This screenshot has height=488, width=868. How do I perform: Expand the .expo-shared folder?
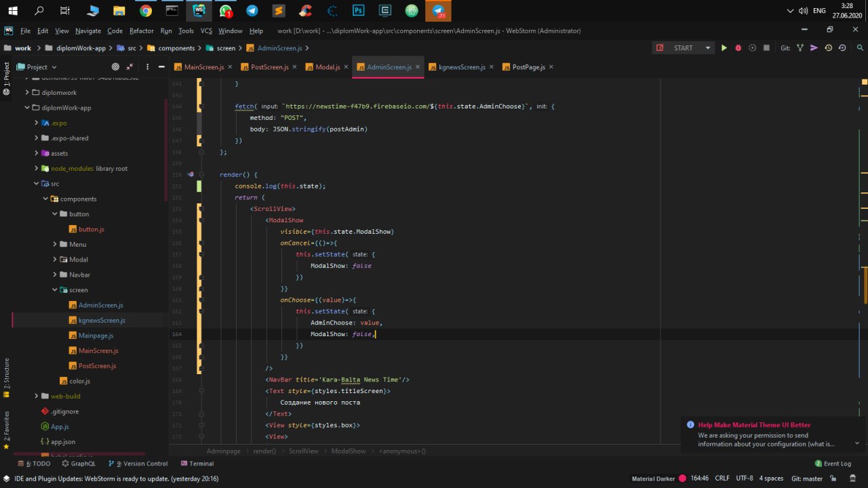click(x=37, y=138)
